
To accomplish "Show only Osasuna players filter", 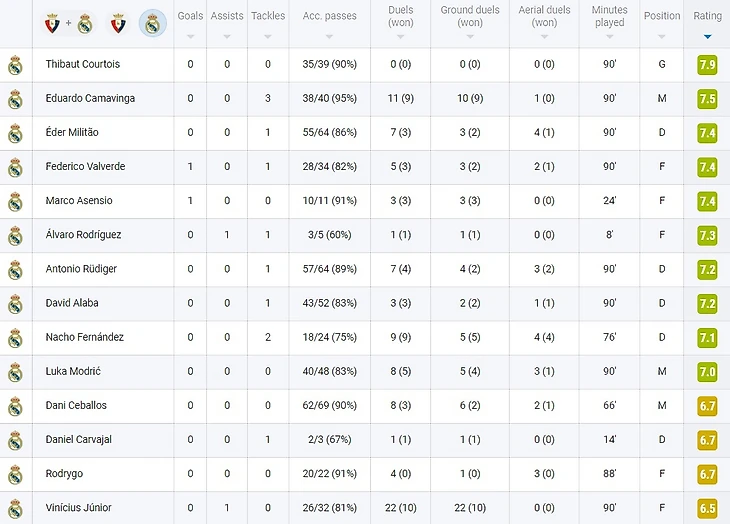I will [x=117, y=23].
